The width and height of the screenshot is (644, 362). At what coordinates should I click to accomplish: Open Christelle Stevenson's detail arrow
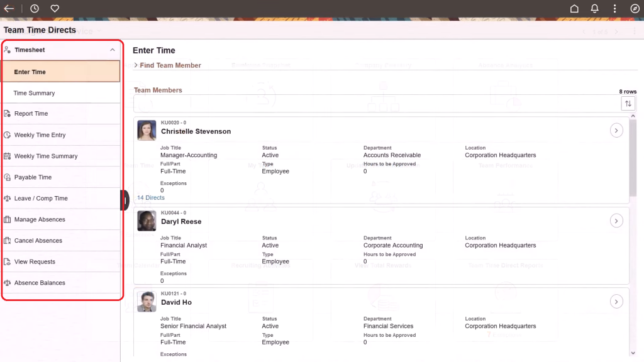[616, 130]
